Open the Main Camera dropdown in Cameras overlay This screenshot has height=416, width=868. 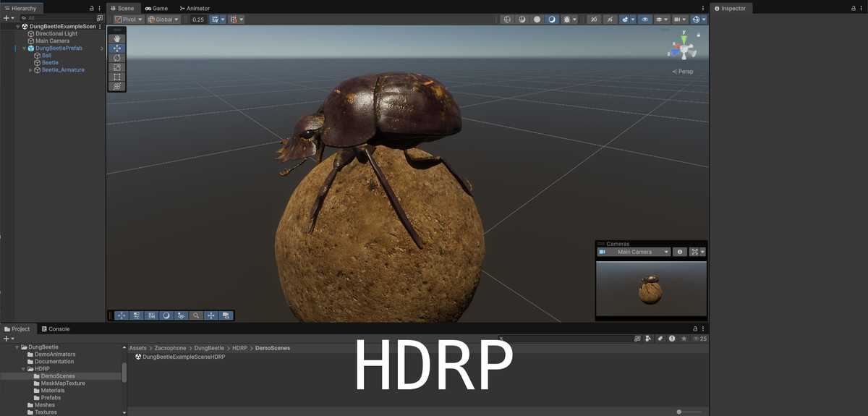click(634, 252)
